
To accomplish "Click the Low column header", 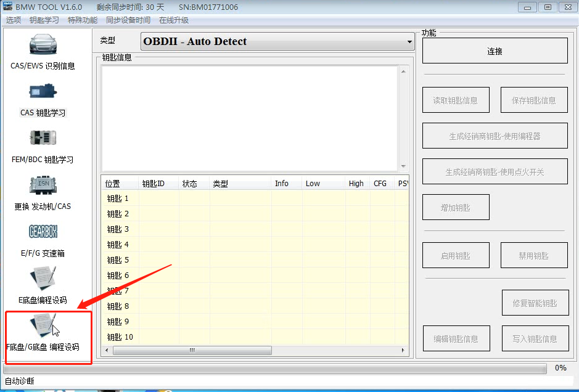I will pos(324,184).
